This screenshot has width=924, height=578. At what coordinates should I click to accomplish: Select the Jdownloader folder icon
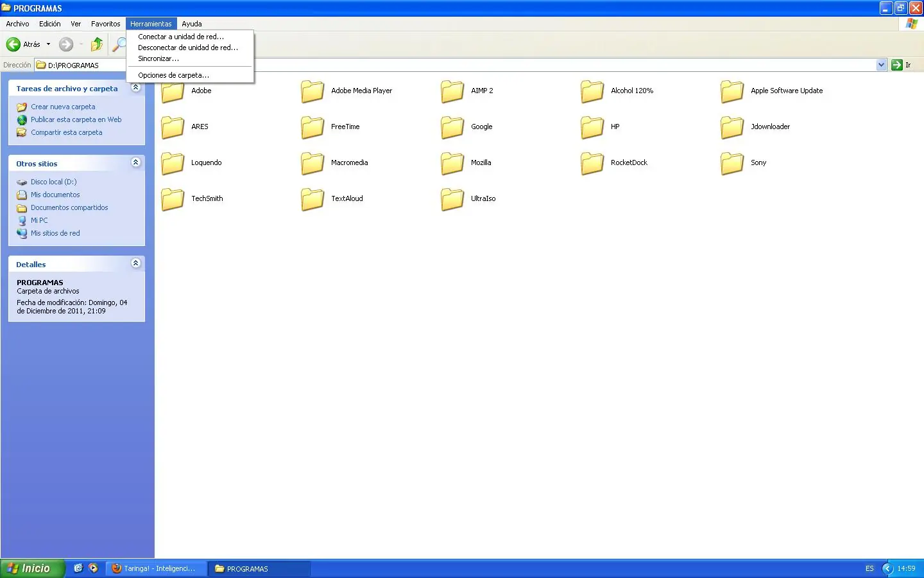point(732,128)
